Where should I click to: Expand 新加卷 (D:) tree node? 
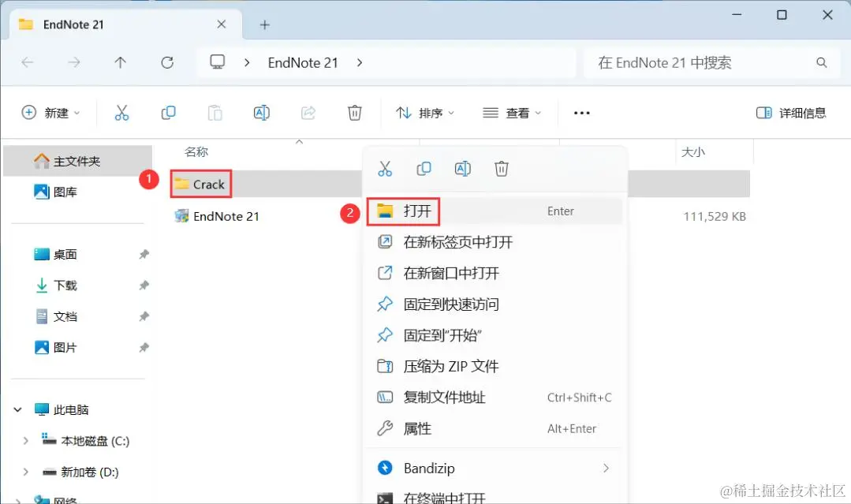(25, 472)
